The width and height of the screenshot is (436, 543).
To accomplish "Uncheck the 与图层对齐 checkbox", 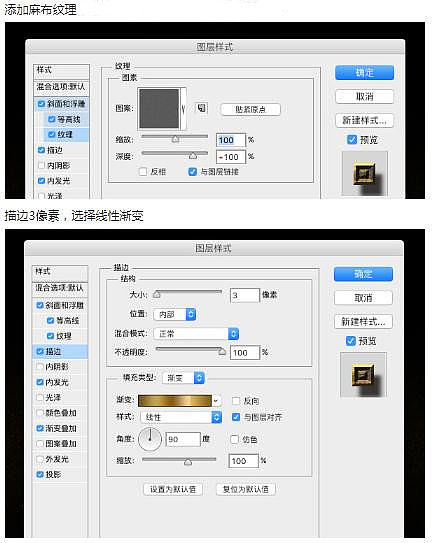I will pyautogui.click(x=236, y=417).
